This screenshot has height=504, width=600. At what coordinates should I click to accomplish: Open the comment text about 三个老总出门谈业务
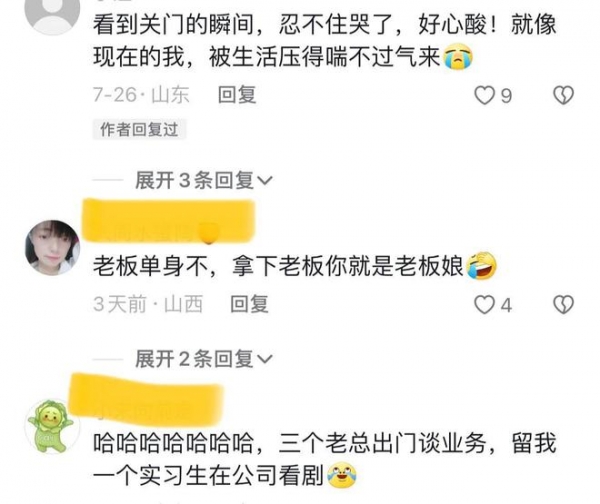pos(324,459)
